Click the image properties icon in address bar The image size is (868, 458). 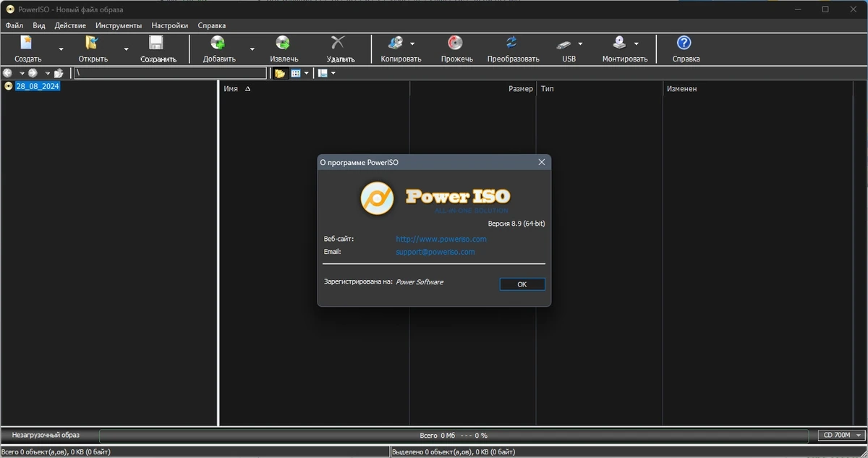click(x=323, y=73)
